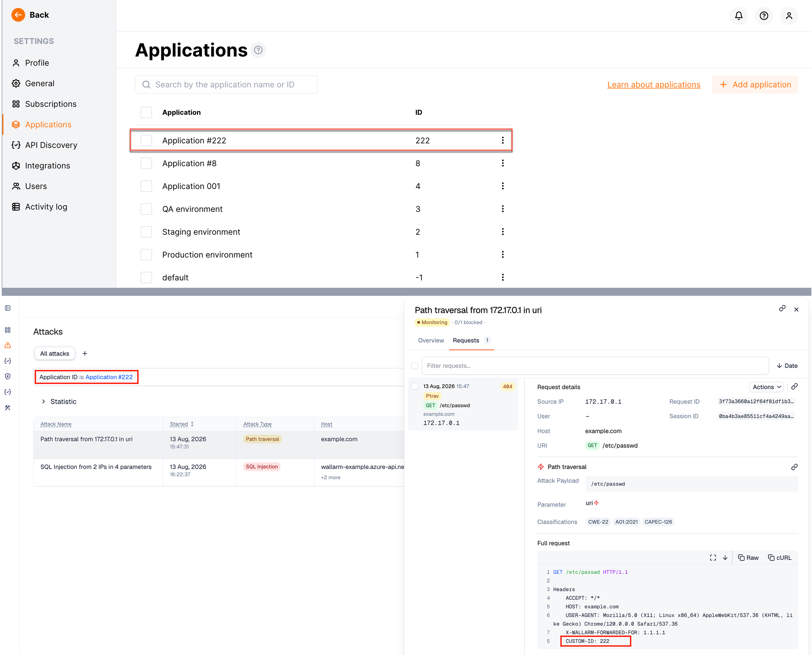
Task: Switch to the Overview tab
Action: pos(431,340)
